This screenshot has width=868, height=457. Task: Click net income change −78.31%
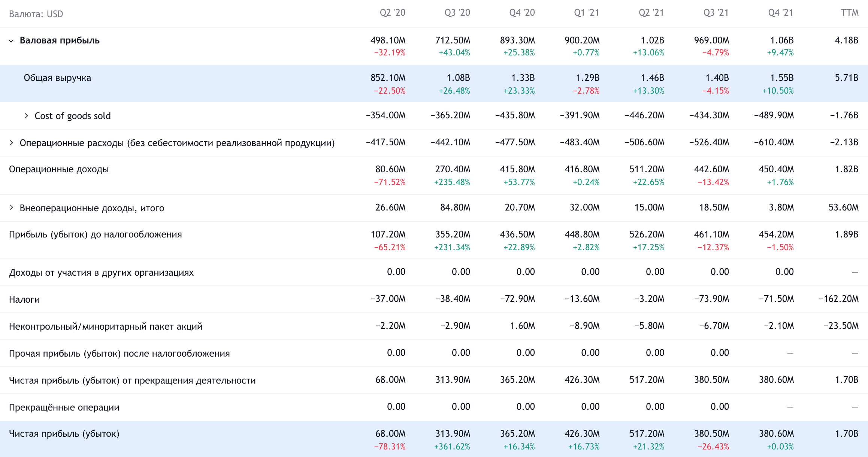click(390, 447)
